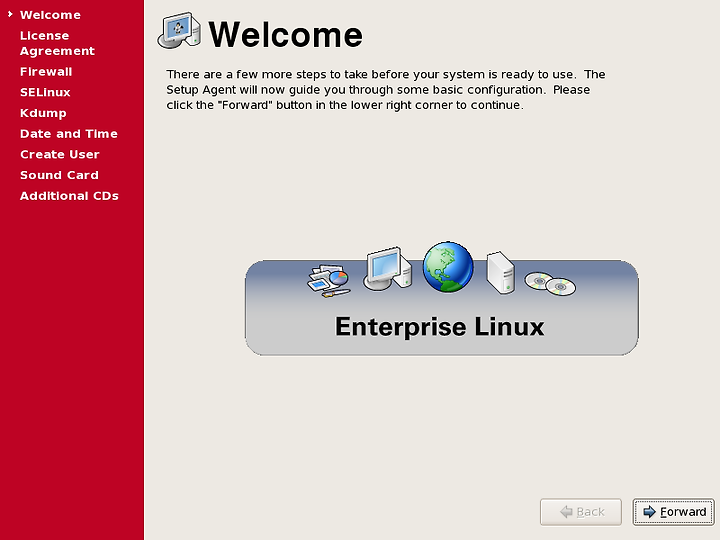
Task: Click the greyed-out Back button
Action: click(x=581, y=512)
